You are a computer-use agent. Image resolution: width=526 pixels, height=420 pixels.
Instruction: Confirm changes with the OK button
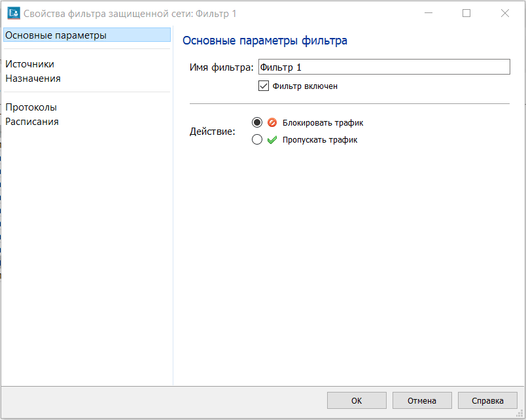[357, 400]
